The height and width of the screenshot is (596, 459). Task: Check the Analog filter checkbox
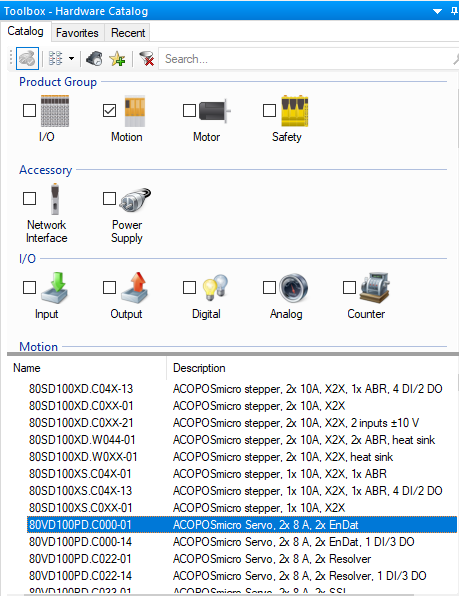tap(269, 287)
